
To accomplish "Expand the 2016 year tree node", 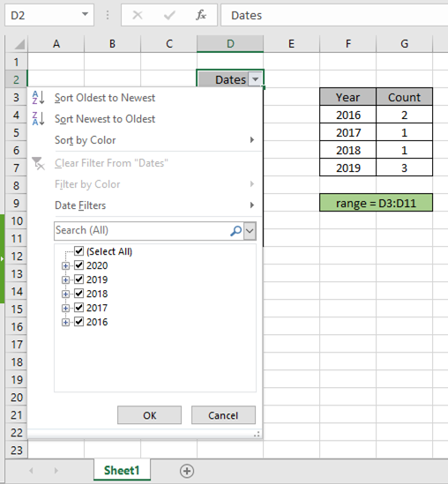I will click(65, 323).
